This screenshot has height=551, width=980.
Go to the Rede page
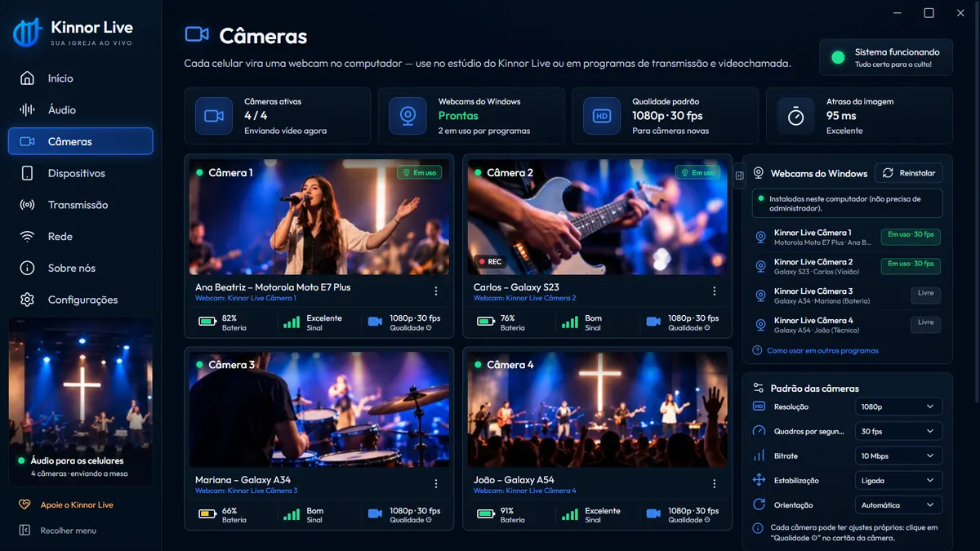pyautogui.click(x=80, y=237)
